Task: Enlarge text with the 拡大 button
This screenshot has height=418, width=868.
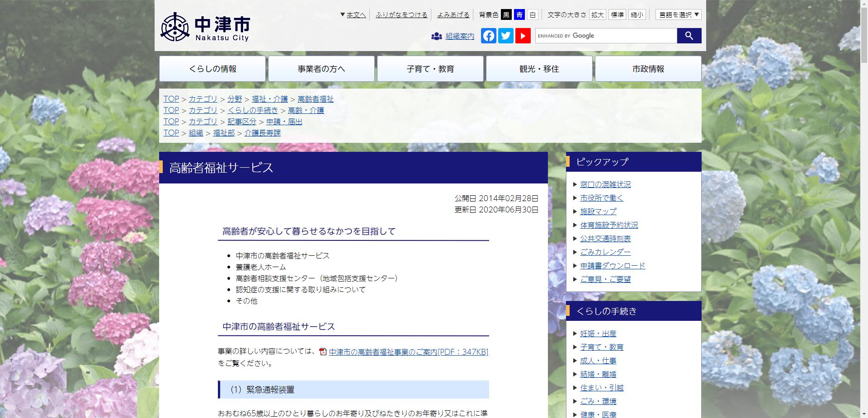Action: 598,14
